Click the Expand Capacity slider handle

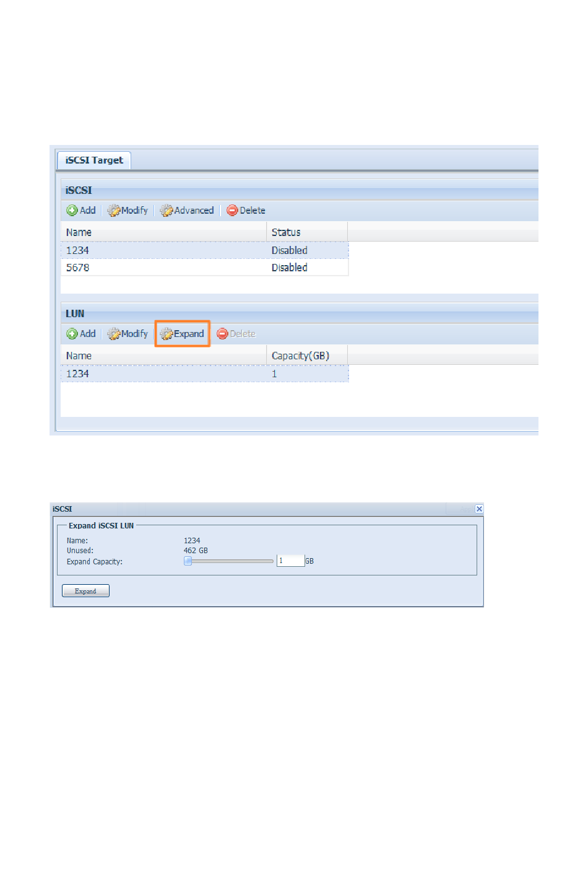pos(188,561)
